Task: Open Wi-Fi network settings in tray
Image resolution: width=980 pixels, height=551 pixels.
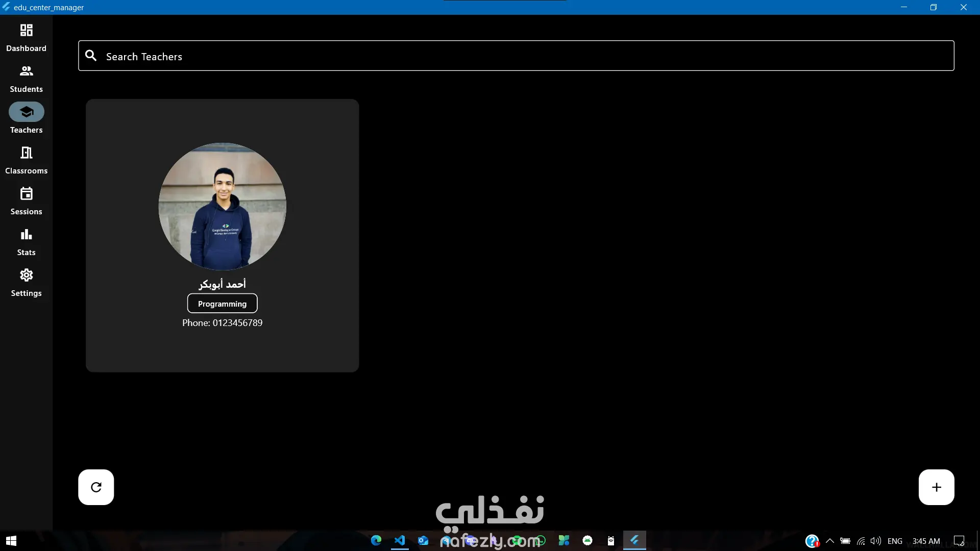Action: point(861,541)
